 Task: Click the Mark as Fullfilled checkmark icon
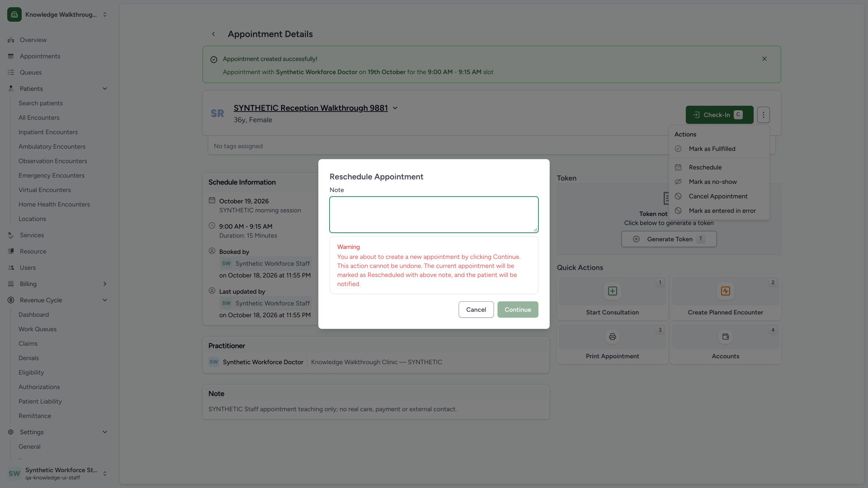tap(678, 149)
